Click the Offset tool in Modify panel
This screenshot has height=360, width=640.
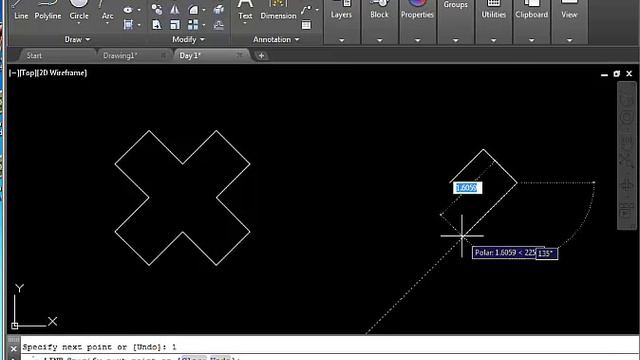219,25
